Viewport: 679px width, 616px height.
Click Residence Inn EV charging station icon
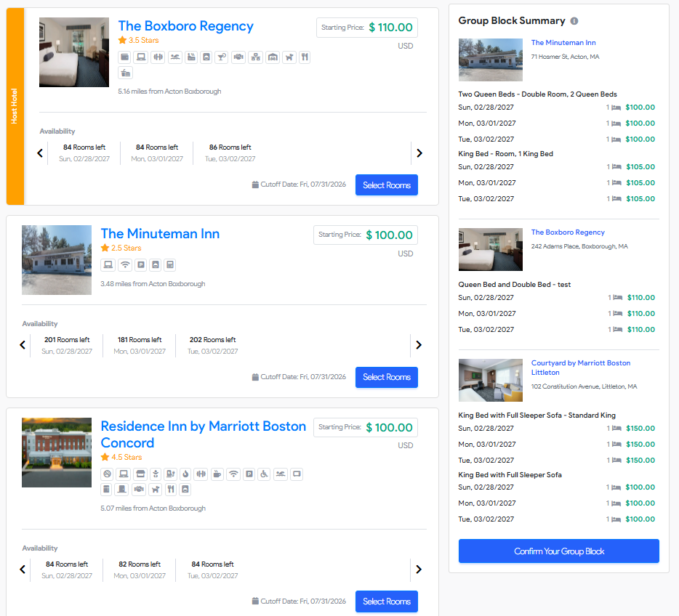(171, 474)
